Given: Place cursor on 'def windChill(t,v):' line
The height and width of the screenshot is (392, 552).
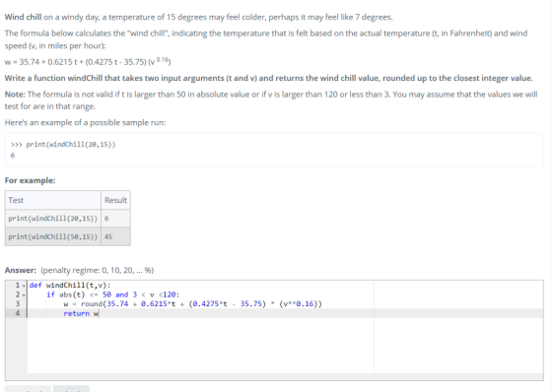Looking at the screenshot, I should click(70, 285).
